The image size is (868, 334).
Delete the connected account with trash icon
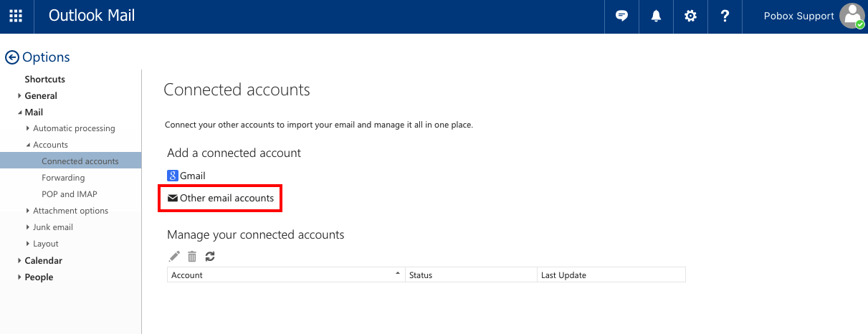click(x=192, y=257)
